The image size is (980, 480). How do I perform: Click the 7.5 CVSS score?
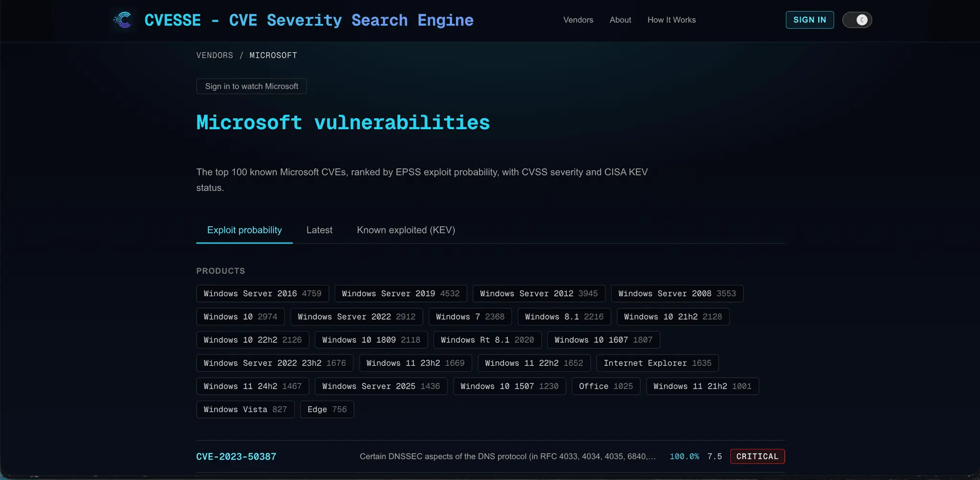[714, 457]
